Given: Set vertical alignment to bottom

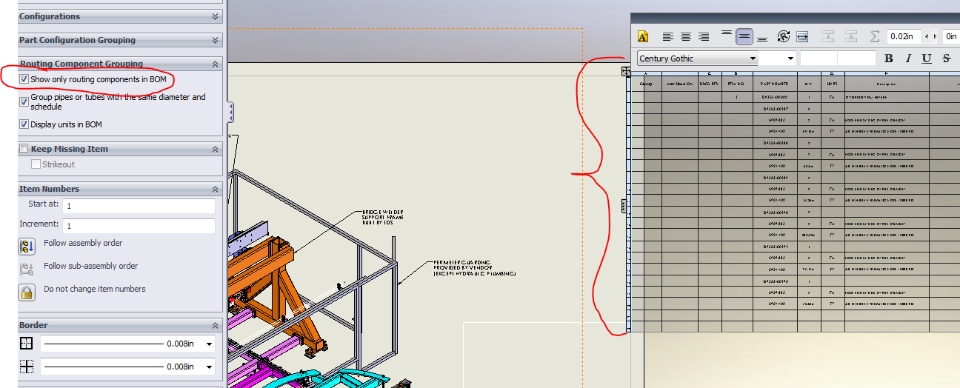Looking at the screenshot, I should coord(762,37).
